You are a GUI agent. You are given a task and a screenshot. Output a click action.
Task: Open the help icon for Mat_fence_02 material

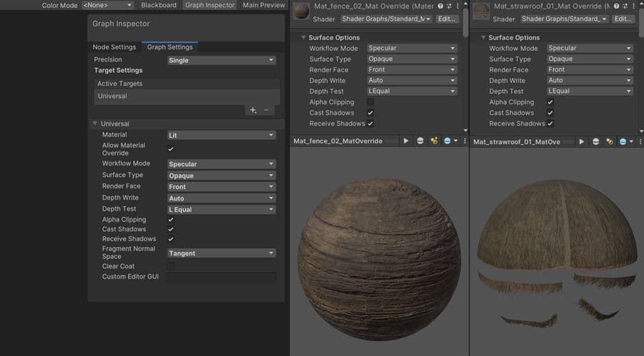point(441,6)
